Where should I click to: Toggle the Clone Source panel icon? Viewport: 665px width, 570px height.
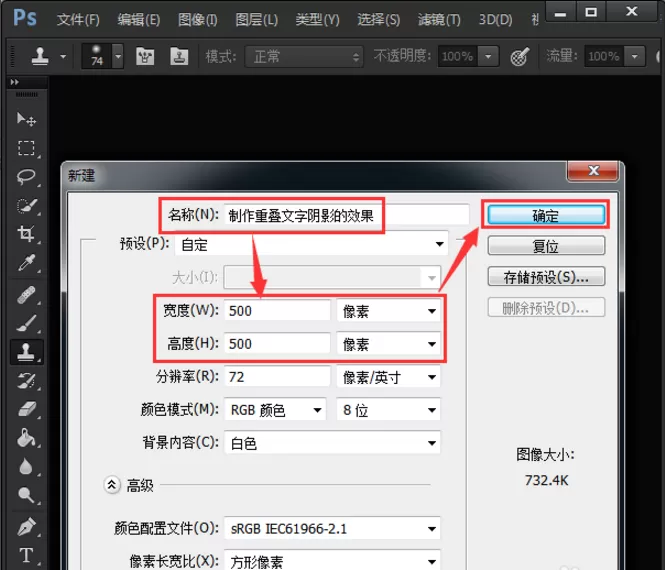pyautogui.click(x=179, y=56)
